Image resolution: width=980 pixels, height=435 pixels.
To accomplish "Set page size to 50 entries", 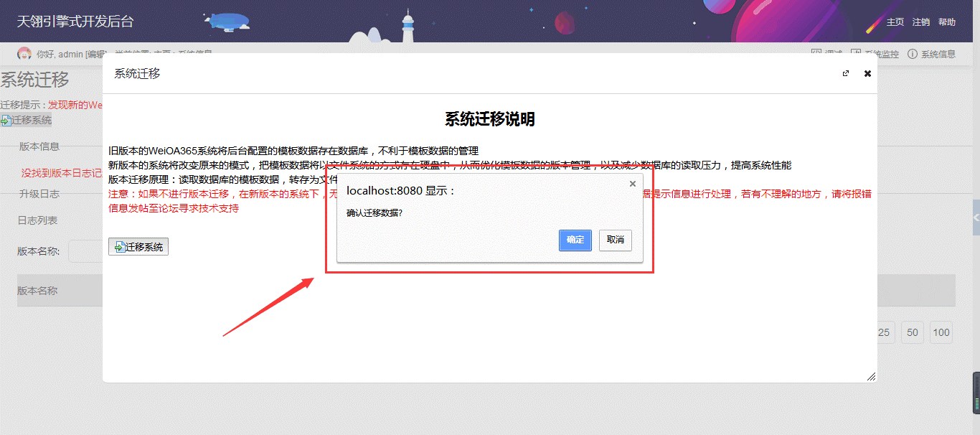I will [912, 332].
